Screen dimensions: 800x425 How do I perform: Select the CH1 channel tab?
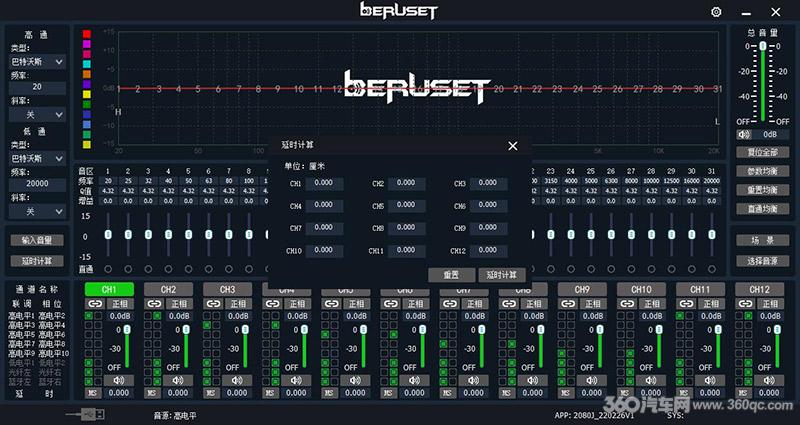click(109, 289)
